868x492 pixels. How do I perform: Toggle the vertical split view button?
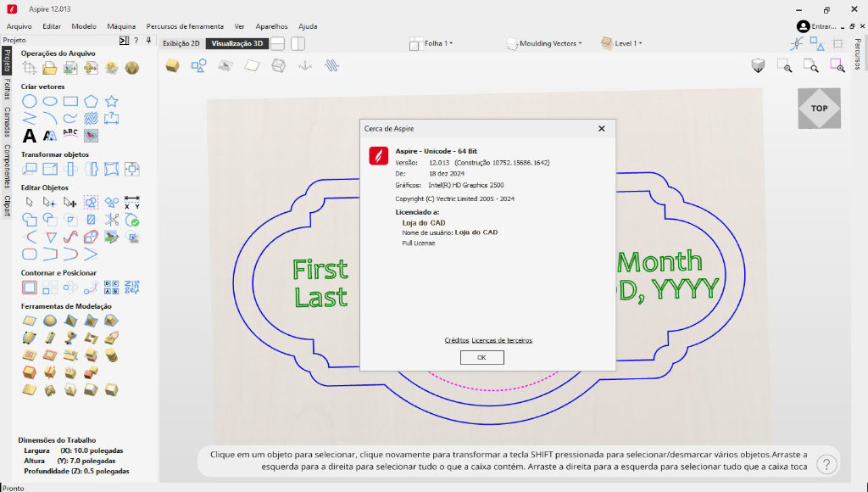coord(298,43)
